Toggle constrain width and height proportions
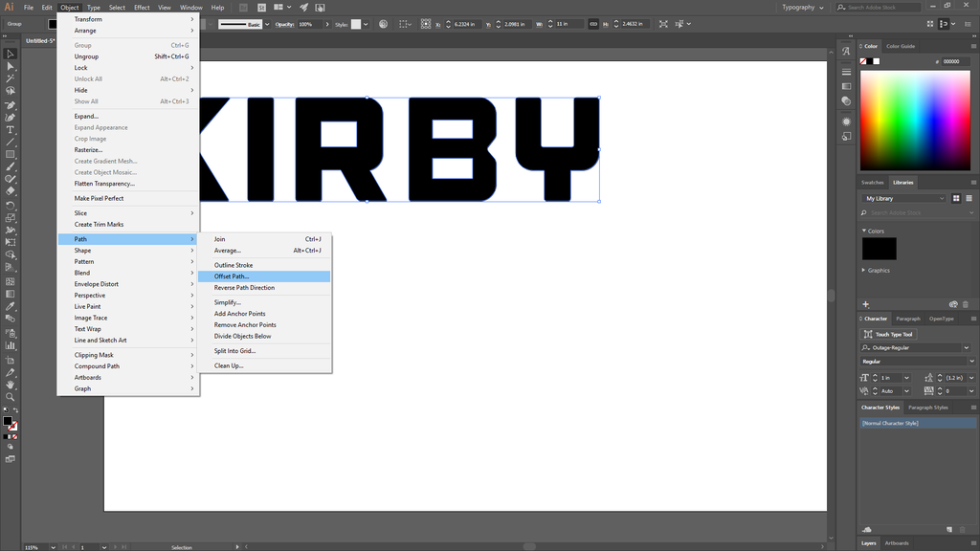The height and width of the screenshot is (551, 980). click(592, 24)
